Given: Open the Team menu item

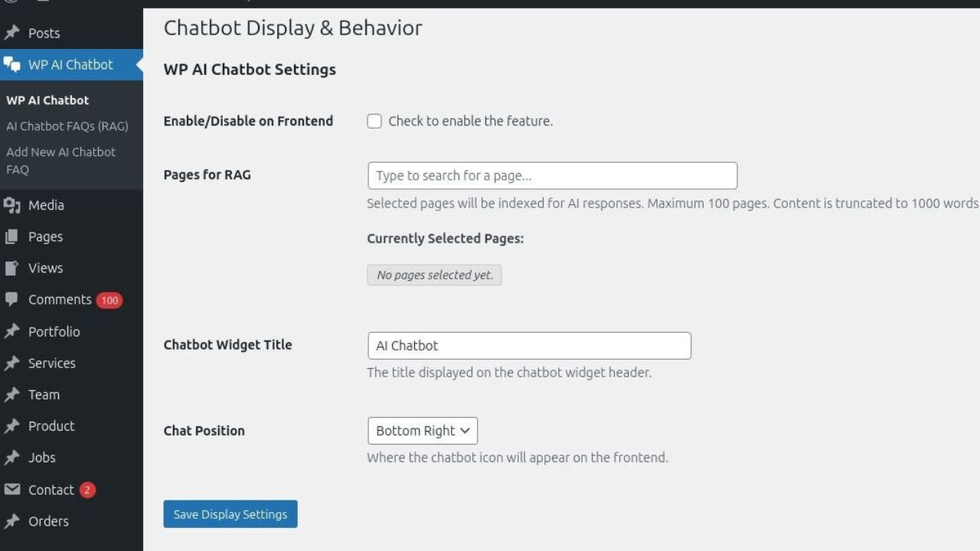Looking at the screenshot, I should pyautogui.click(x=44, y=394).
